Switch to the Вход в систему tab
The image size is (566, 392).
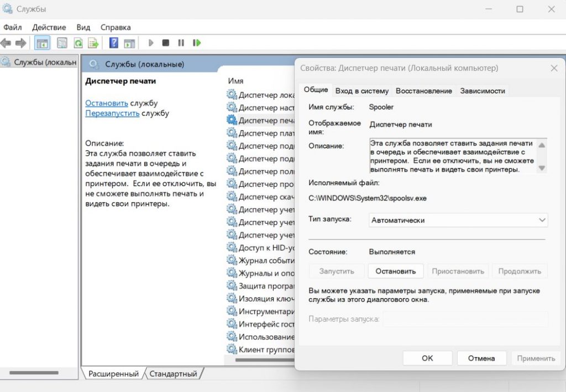click(361, 91)
